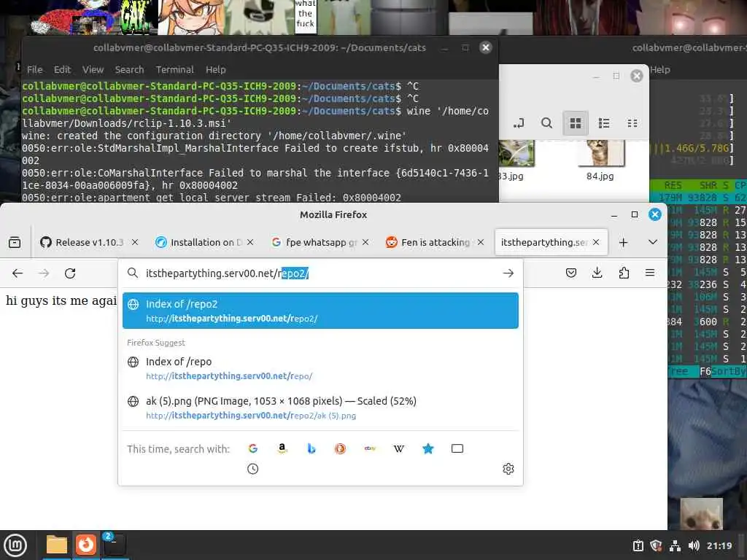Open the terminal's Edit menu
Viewport: 747px width, 560px height.
point(63,69)
